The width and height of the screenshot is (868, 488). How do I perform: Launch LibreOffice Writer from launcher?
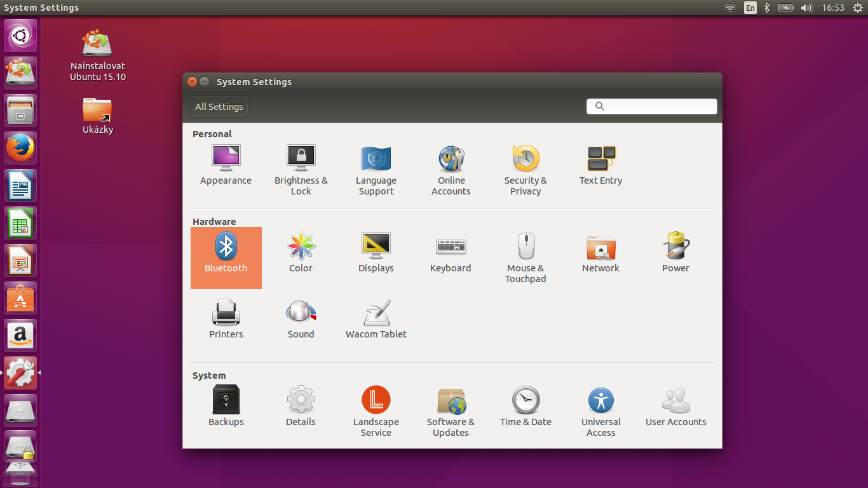point(21,186)
